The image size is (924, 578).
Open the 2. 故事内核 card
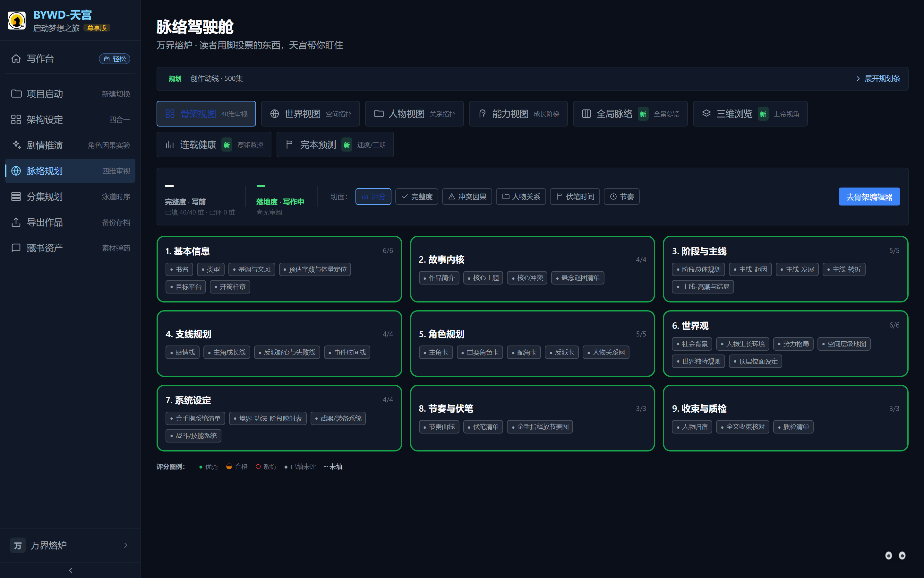coord(532,269)
